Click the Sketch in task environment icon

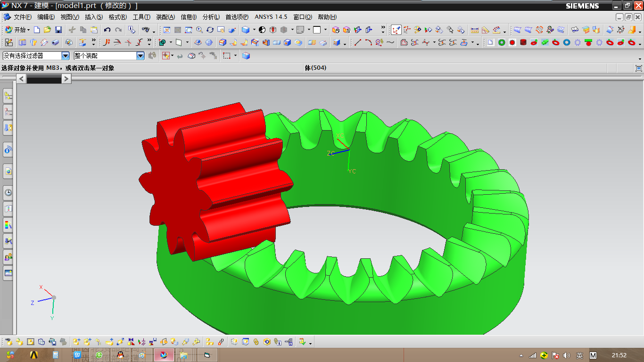click(9, 42)
